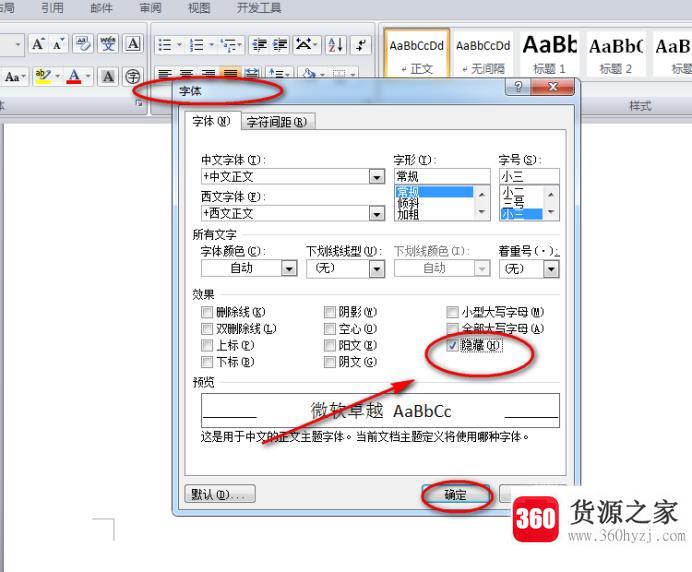The height and width of the screenshot is (572, 692).
Task: Click the Clear Formatting icon
Action: pyautogui.click(x=83, y=44)
